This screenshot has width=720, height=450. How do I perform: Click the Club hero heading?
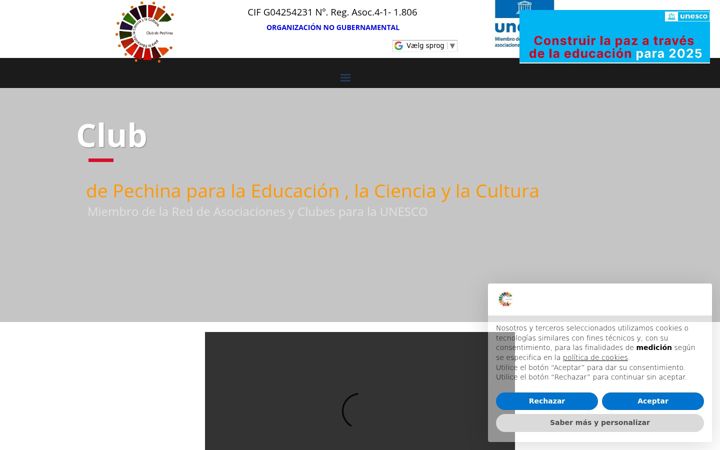112,135
